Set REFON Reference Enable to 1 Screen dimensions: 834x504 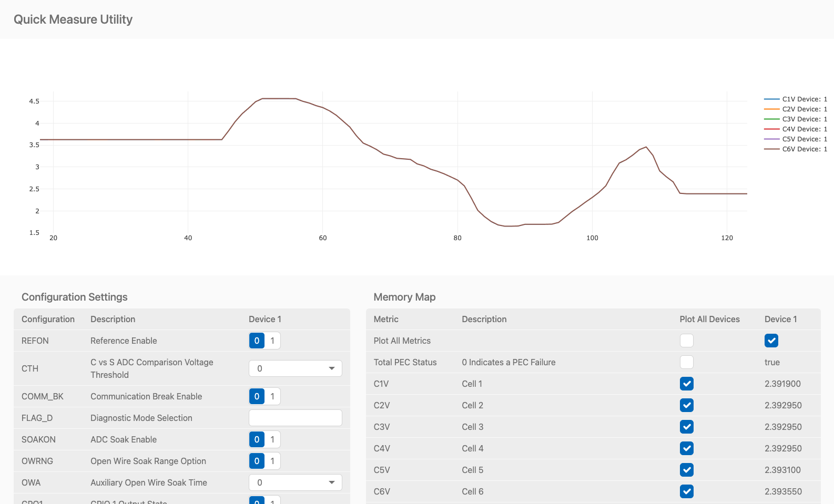pos(272,341)
